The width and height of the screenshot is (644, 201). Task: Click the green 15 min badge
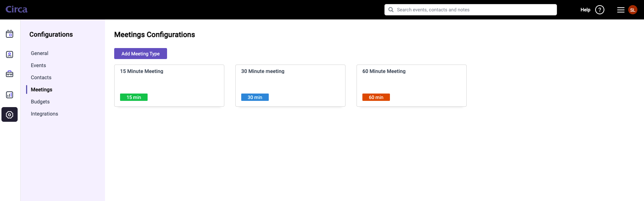coord(134,97)
